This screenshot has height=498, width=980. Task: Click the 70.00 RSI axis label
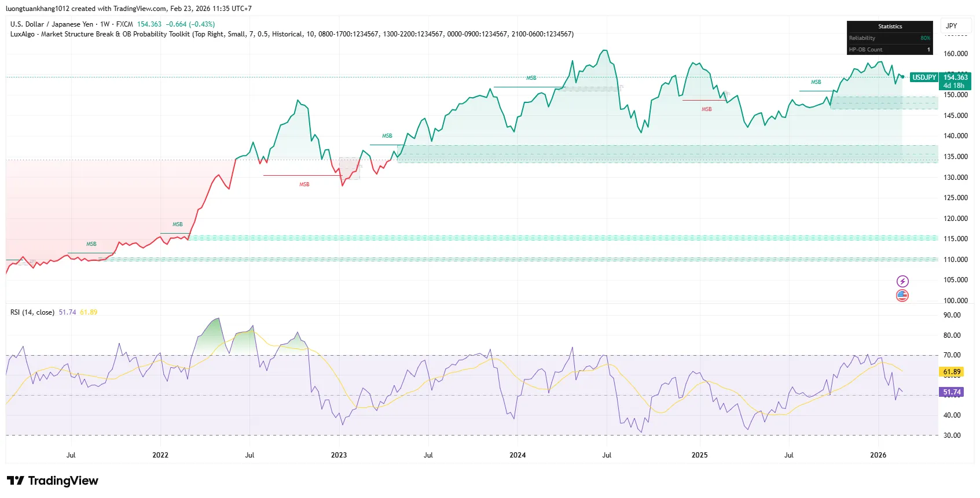952,355
